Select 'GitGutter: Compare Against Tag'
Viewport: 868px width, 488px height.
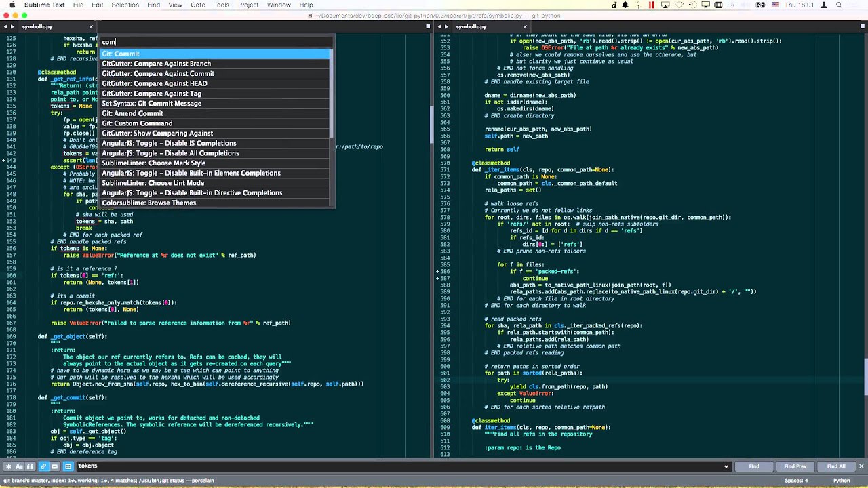click(x=215, y=94)
